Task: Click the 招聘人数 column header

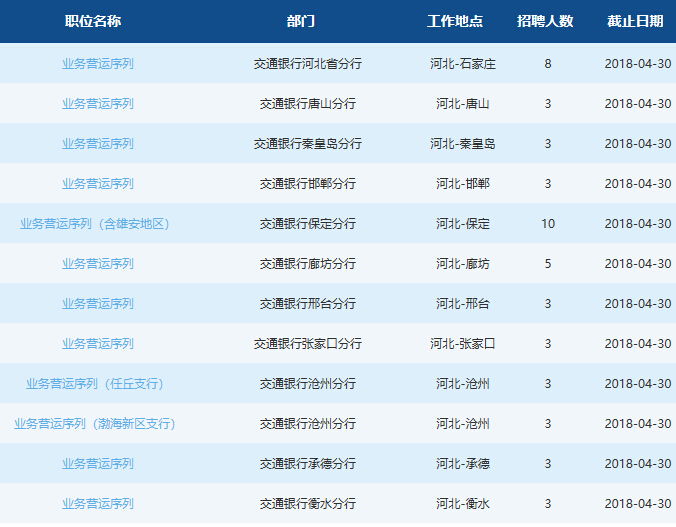Action: click(x=545, y=21)
